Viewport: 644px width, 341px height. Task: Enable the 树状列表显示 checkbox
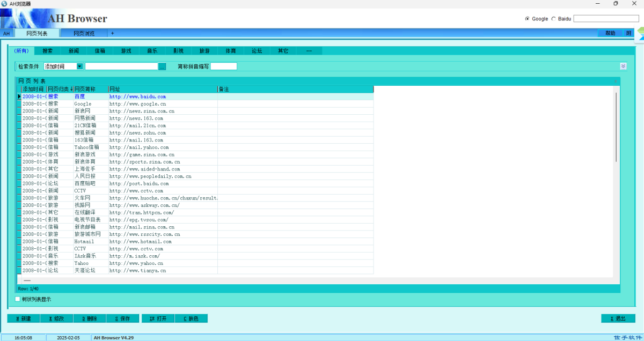point(18,299)
